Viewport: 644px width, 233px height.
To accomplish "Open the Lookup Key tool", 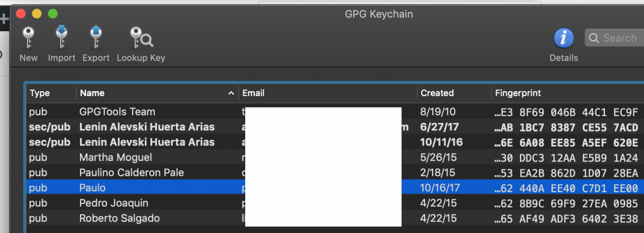I will click(141, 39).
